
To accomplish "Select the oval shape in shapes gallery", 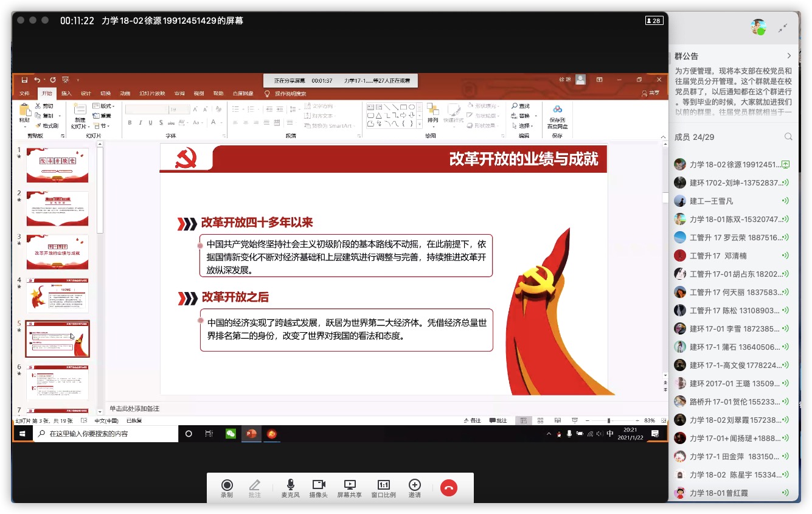I will pyautogui.click(x=412, y=106).
